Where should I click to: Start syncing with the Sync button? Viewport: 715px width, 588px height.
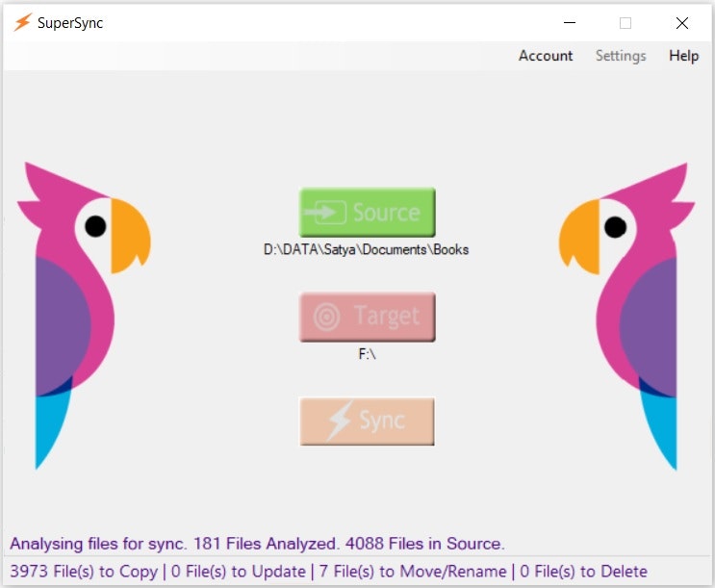pyautogui.click(x=367, y=422)
